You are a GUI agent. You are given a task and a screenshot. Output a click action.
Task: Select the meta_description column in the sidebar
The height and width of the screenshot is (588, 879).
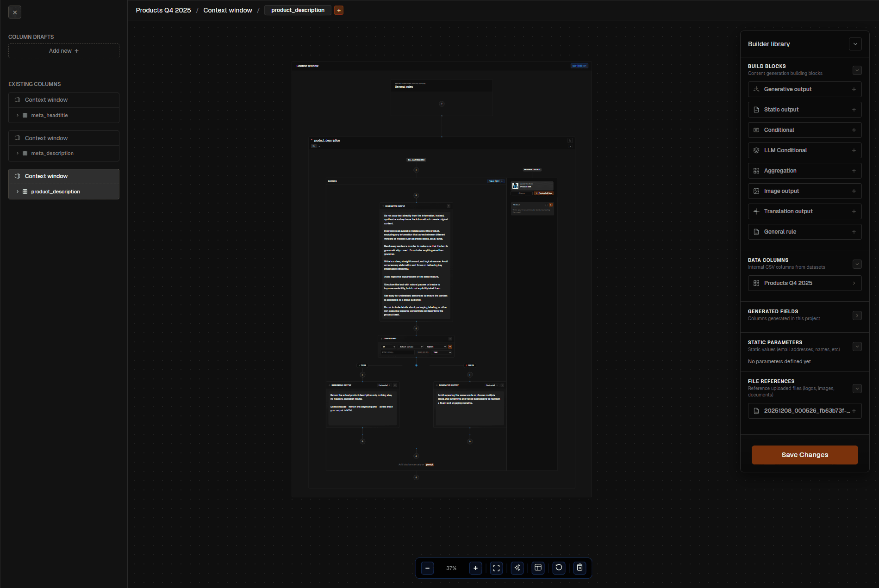point(52,153)
